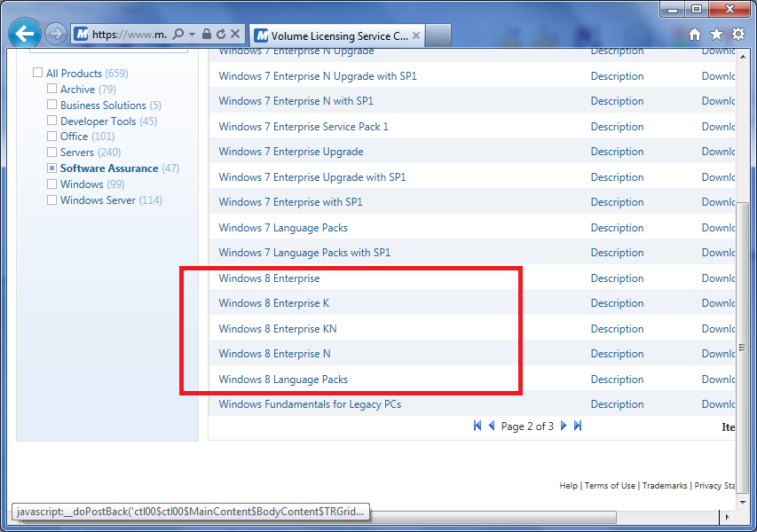Open the Help footer link
The image size is (757, 532).
point(568,486)
